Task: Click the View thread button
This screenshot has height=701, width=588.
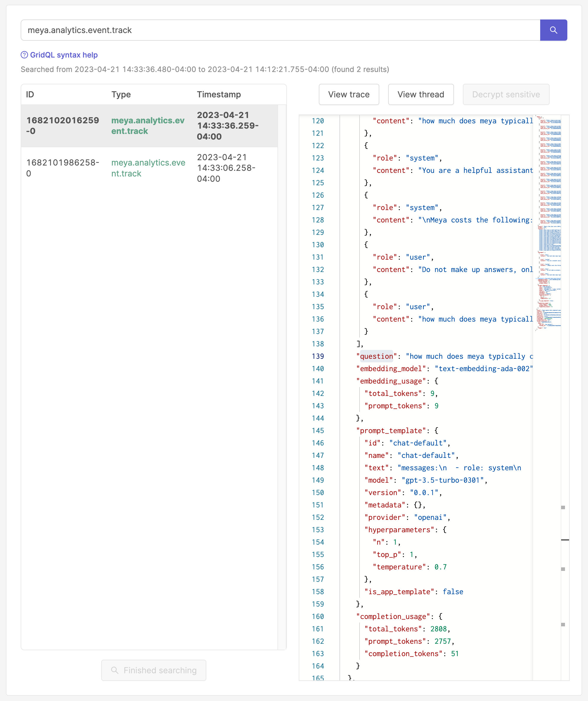Action: click(420, 94)
